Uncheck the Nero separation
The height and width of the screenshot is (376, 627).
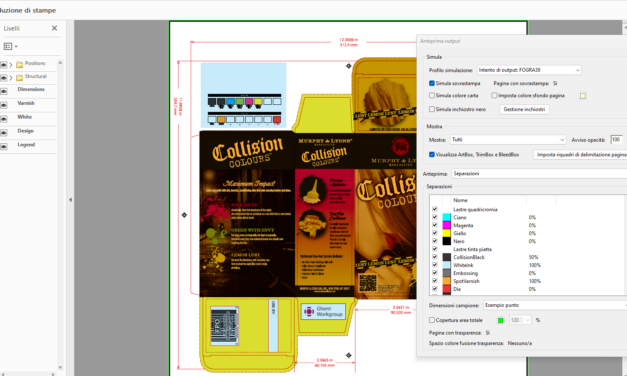(x=435, y=241)
